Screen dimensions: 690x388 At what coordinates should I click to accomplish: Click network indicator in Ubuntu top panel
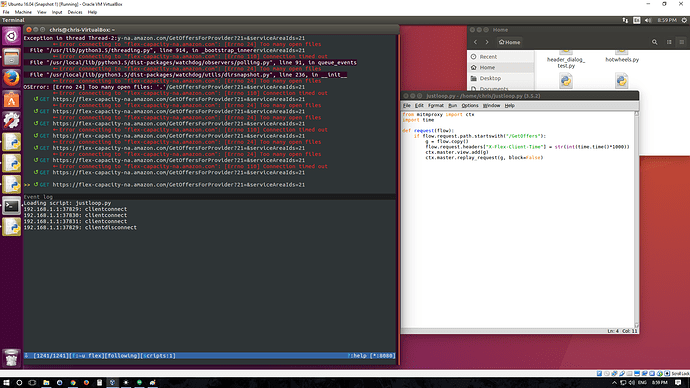(x=625, y=20)
